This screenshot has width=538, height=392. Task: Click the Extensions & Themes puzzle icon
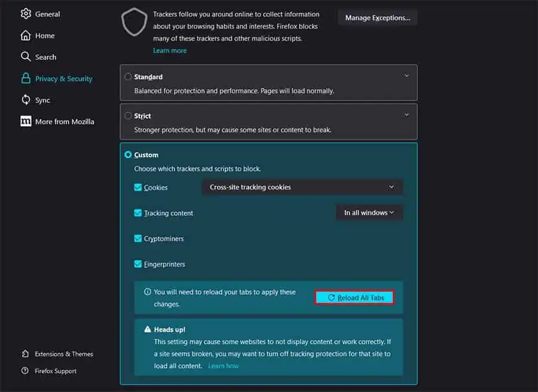[x=25, y=354]
